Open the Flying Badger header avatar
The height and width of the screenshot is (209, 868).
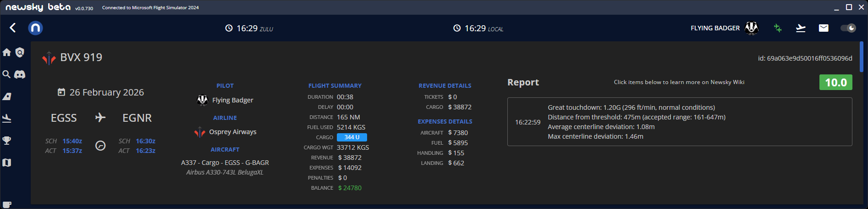click(752, 28)
